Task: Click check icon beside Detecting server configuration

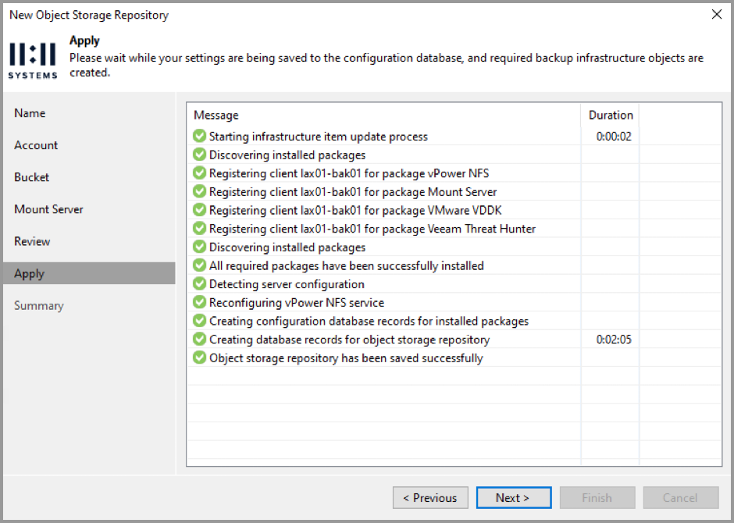Action: coord(200,284)
